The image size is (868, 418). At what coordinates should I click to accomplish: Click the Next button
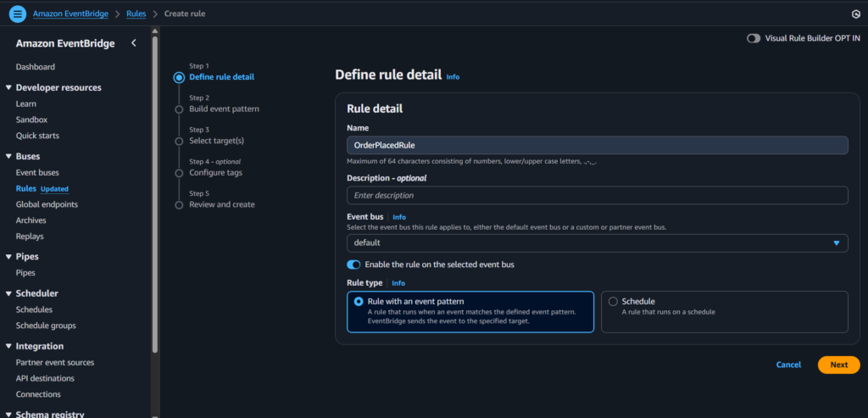[838, 365]
